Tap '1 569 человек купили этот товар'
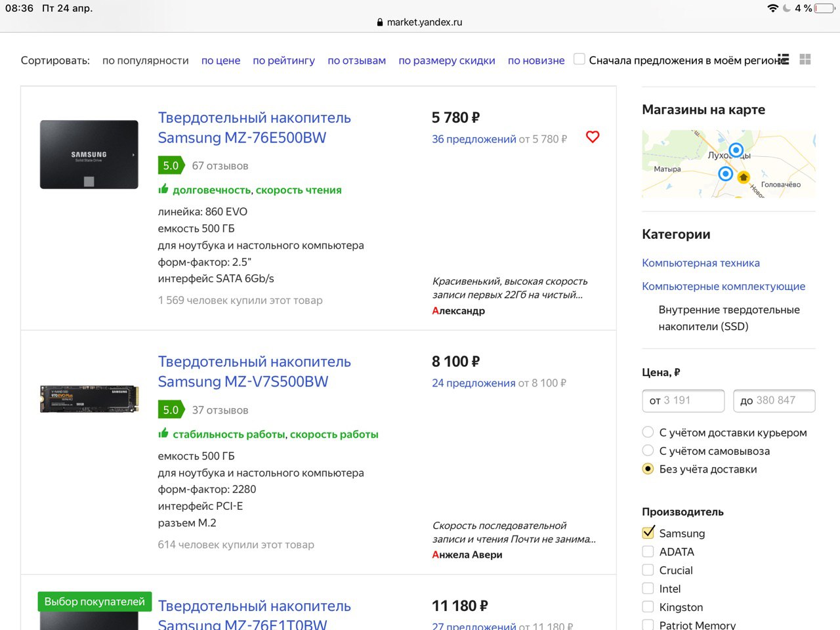The height and width of the screenshot is (630, 840). pos(240,300)
